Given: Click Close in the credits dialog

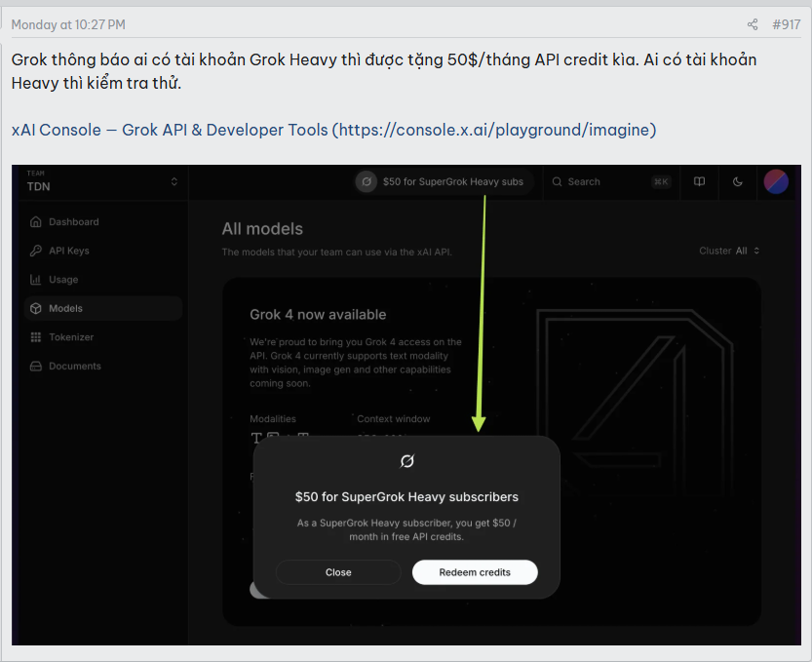Looking at the screenshot, I should click(x=338, y=572).
